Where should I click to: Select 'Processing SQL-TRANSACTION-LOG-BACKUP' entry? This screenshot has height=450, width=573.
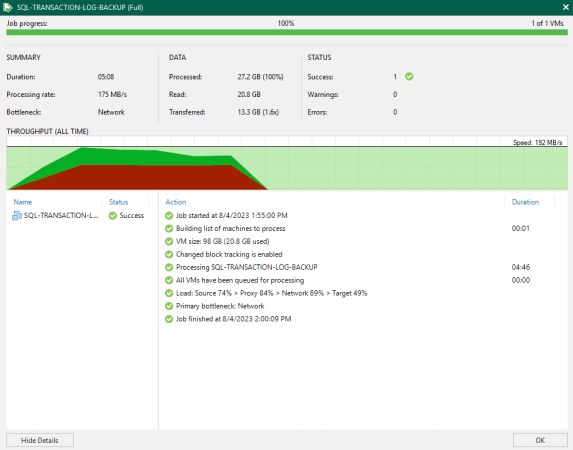tap(247, 267)
